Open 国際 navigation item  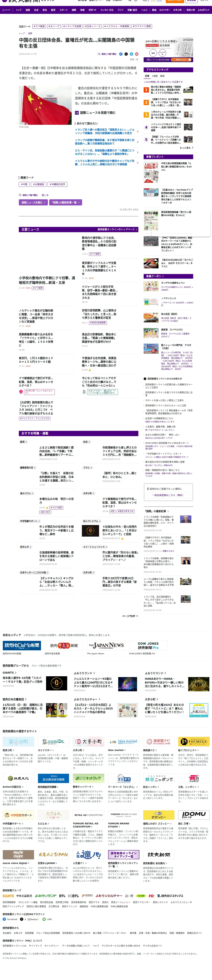pyautogui.click(x=74, y=10)
